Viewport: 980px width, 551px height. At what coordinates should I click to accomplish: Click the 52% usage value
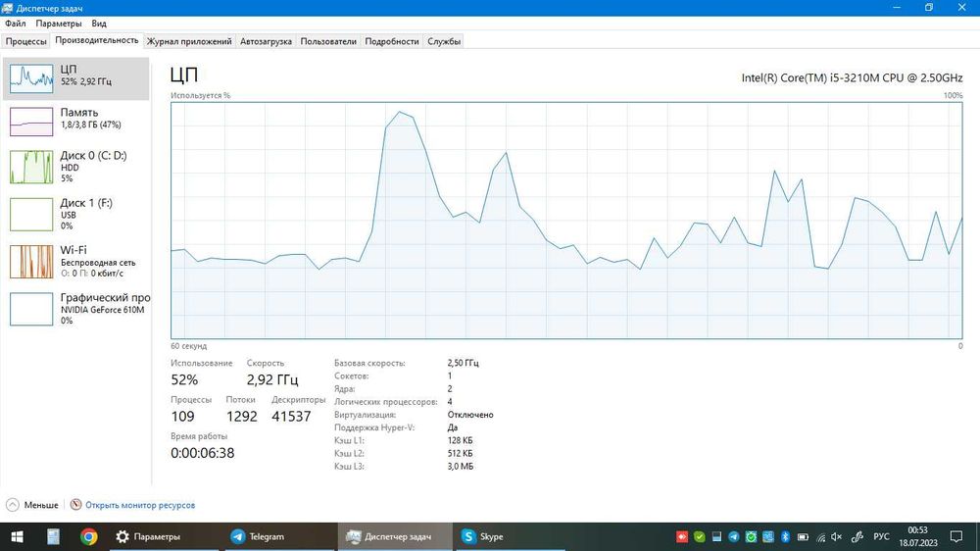[184, 379]
